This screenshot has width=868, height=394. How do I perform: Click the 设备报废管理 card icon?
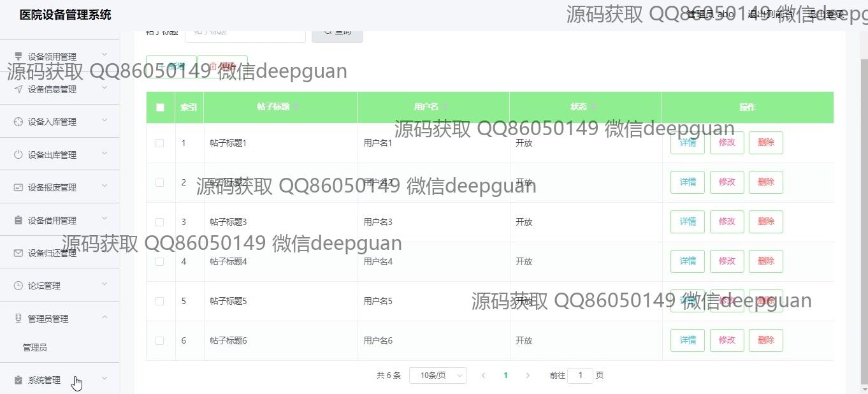click(x=18, y=187)
